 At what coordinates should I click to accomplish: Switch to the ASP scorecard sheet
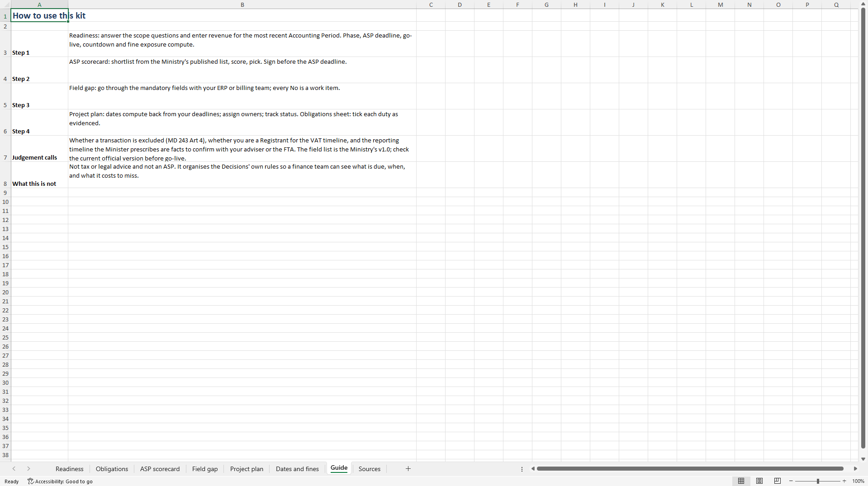point(160,469)
